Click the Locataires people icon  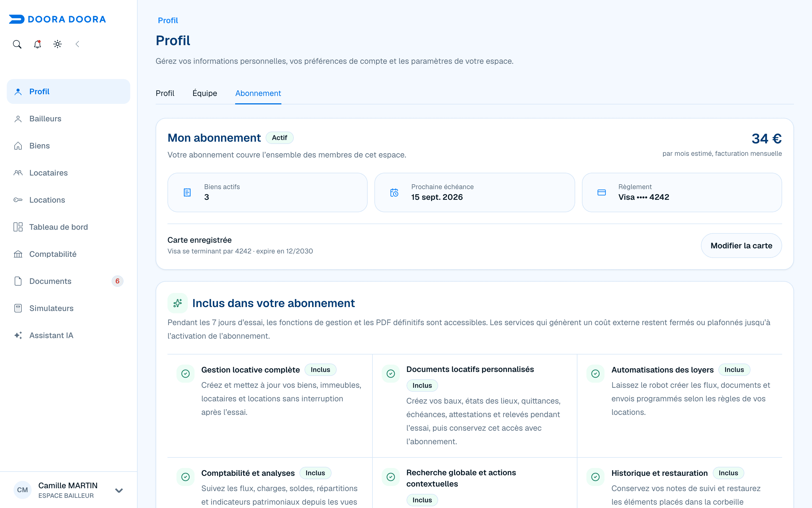click(x=18, y=173)
